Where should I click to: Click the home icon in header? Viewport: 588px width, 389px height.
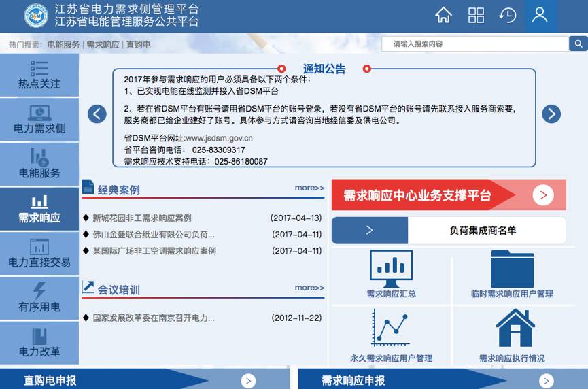click(x=443, y=15)
